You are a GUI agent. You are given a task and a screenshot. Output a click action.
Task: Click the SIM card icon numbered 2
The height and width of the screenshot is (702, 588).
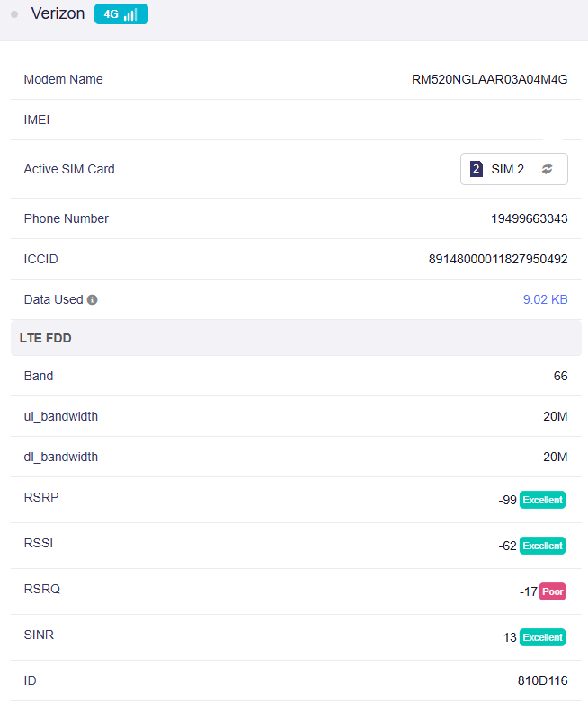[477, 169]
